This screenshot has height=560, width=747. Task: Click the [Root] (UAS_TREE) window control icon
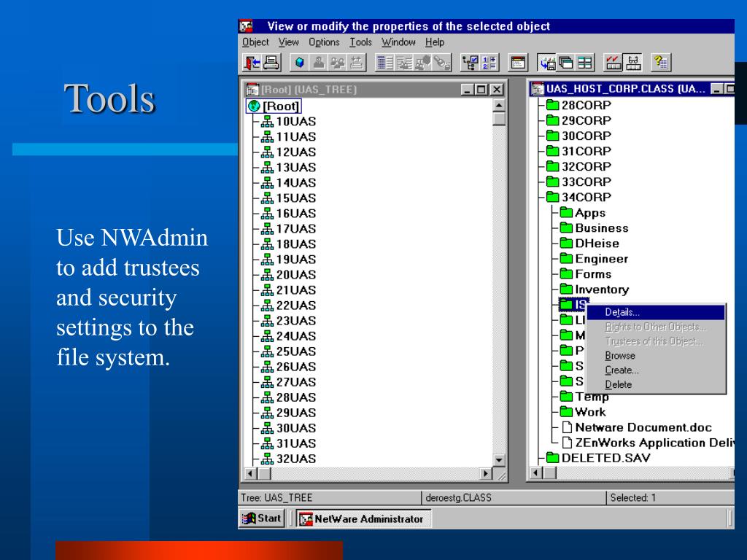coord(252,90)
